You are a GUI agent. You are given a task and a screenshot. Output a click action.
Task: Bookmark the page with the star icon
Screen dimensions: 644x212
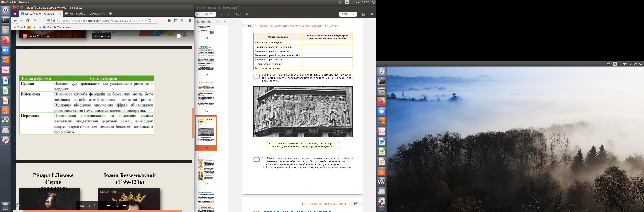tap(155, 21)
